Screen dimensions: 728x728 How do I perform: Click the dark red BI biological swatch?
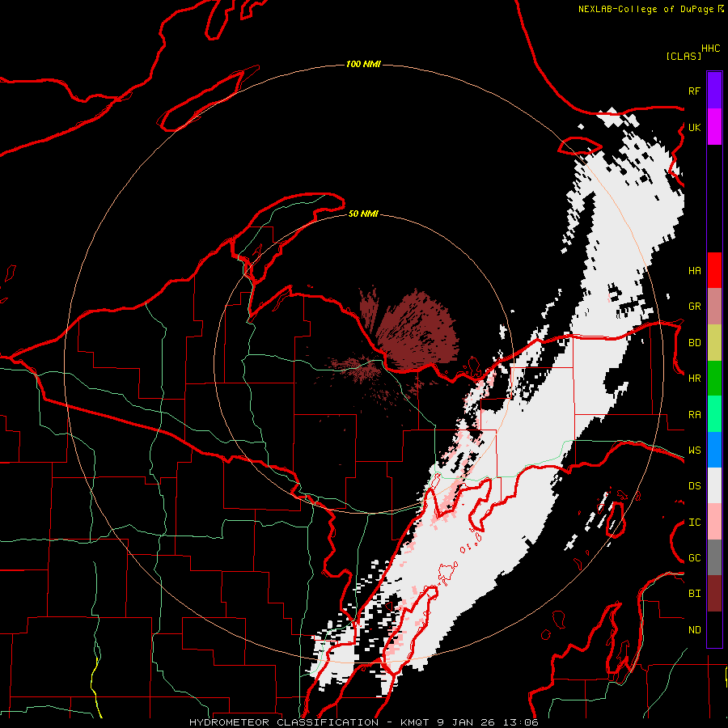pyautogui.click(x=714, y=594)
